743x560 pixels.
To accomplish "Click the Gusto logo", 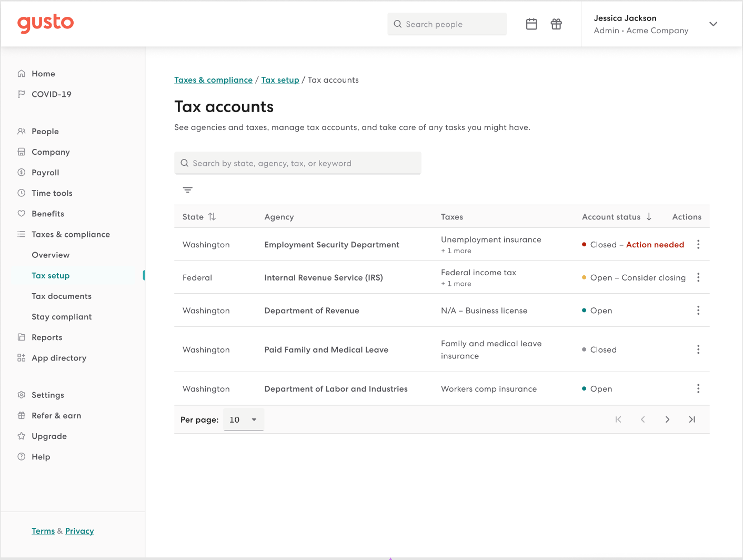I will [x=46, y=24].
